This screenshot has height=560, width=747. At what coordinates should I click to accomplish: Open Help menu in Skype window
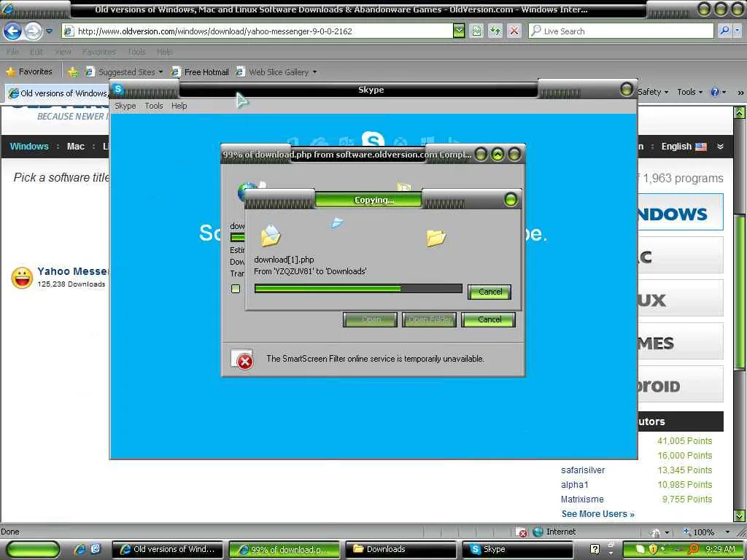(x=179, y=106)
